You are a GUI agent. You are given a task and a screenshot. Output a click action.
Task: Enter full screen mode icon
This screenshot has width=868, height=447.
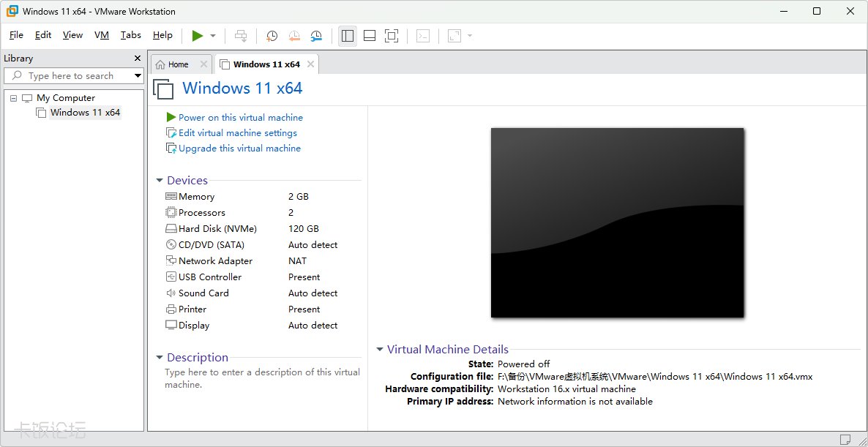point(392,36)
